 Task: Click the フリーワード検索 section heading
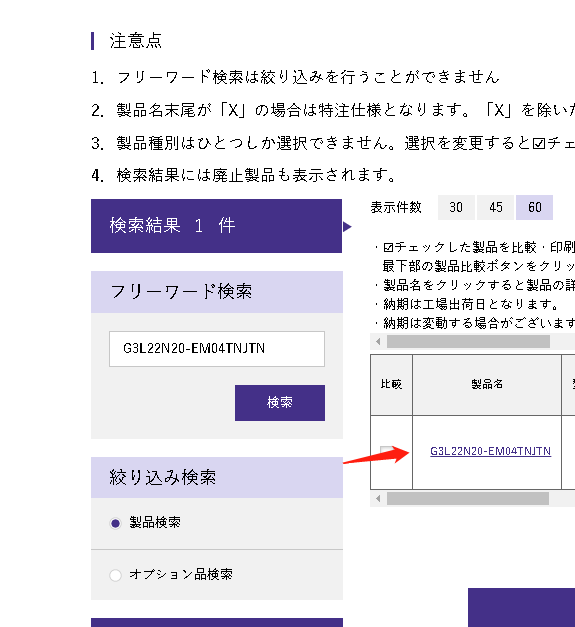click(x=217, y=292)
